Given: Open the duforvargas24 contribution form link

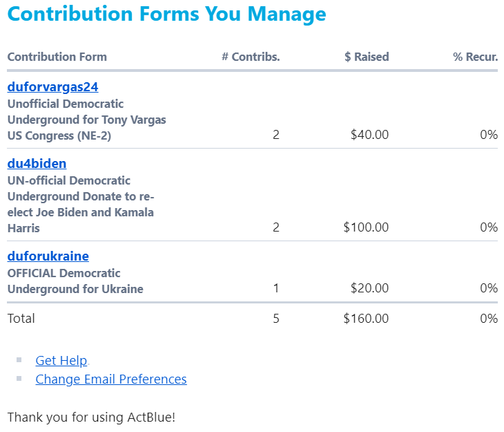Looking at the screenshot, I should click(x=52, y=87).
